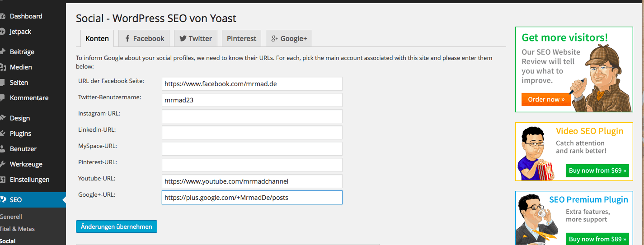Image resolution: width=644 pixels, height=245 pixels.
Task: Select the SEO menu item
Action: click(33, 200)
